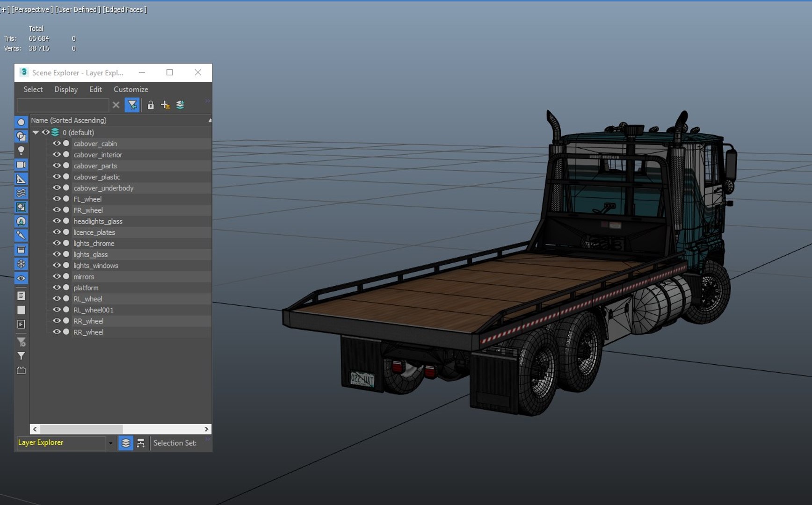Viewport: 812px width, 505px height.
Task: Create new layer with plus icon
Action: pyautogui.click(x=165, y=105)
